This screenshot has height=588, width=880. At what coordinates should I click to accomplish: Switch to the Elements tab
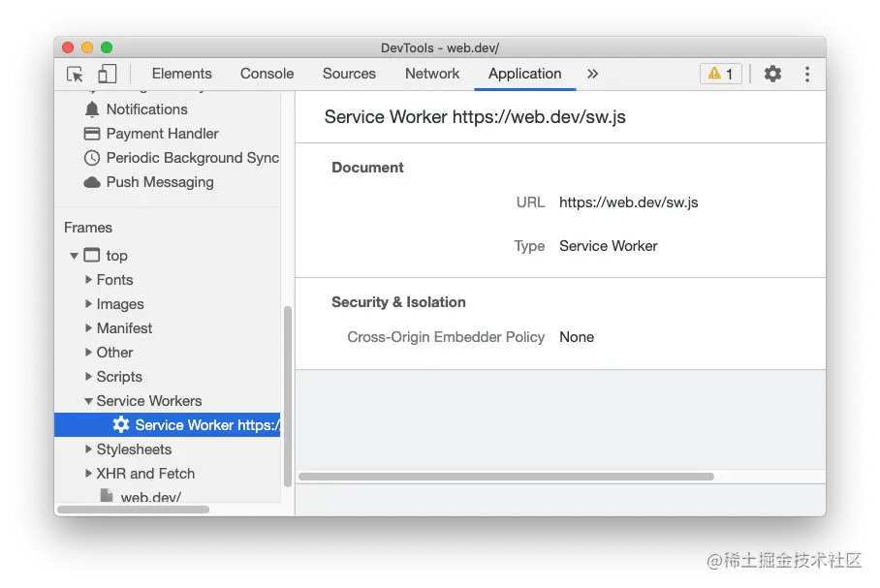tap(182, 74)
